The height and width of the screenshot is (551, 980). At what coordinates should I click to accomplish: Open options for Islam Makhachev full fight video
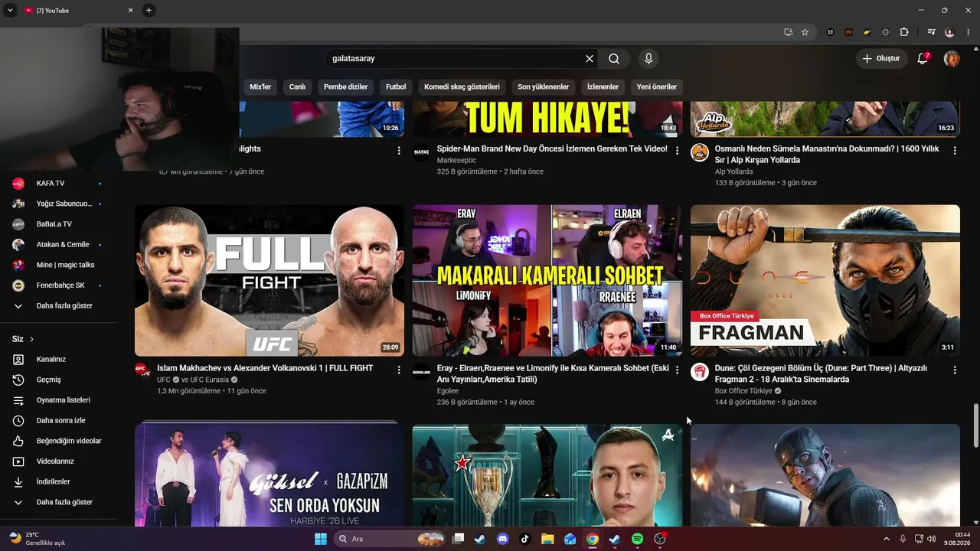(399, 370)
